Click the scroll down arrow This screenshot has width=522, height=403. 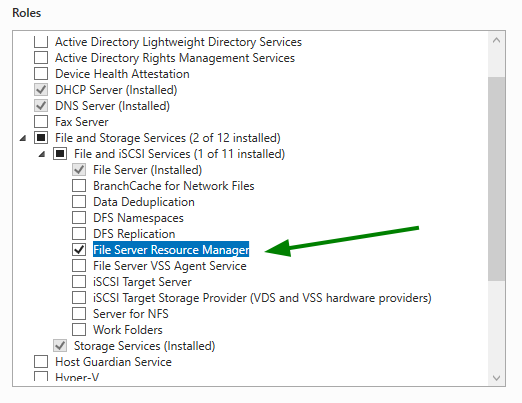click(x=496, y=378)
